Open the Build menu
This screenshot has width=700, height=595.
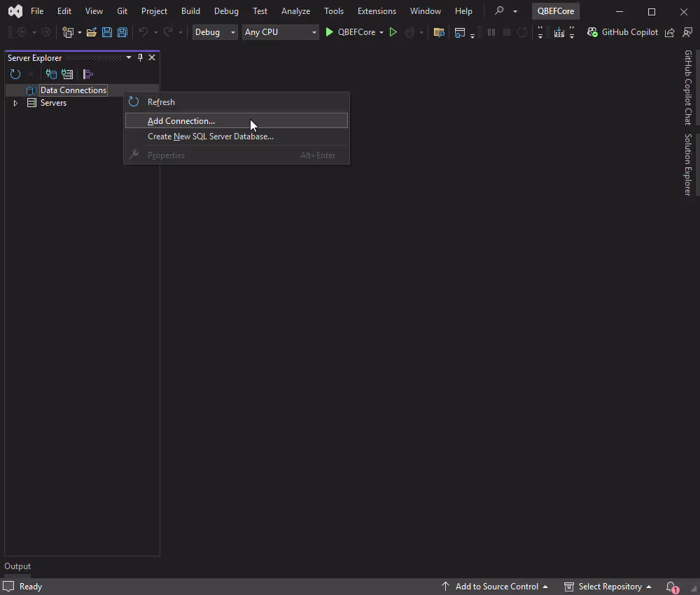tap(190, 11)
